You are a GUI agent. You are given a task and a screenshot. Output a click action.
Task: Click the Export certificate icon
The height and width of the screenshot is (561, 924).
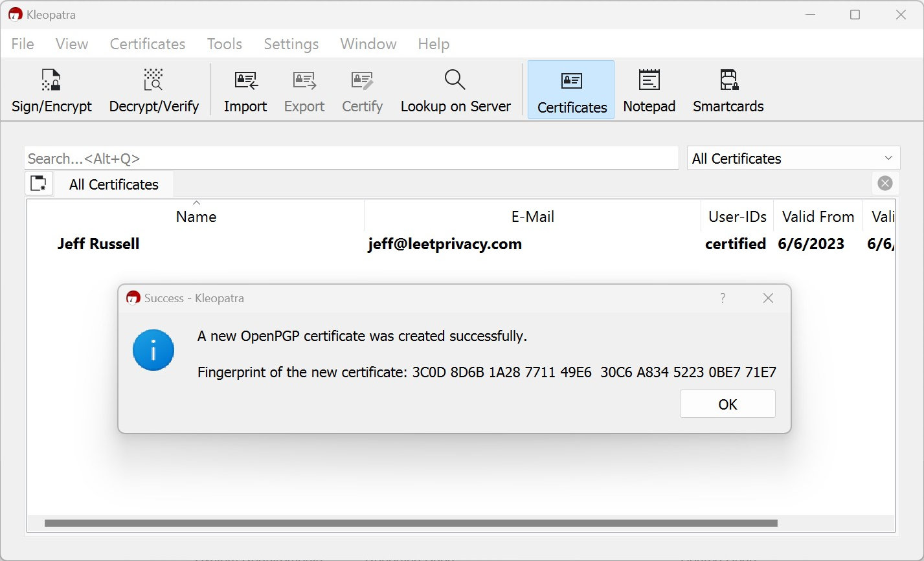point(304,90)
